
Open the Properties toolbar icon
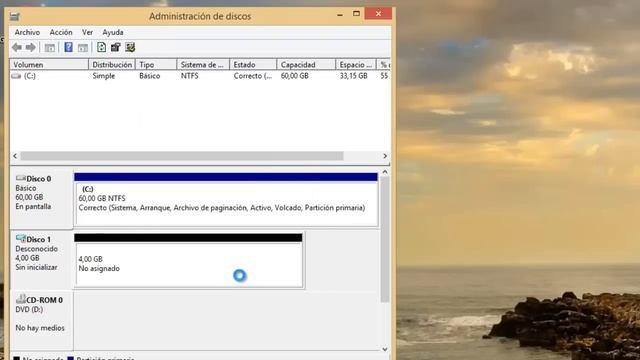[116, 47]
